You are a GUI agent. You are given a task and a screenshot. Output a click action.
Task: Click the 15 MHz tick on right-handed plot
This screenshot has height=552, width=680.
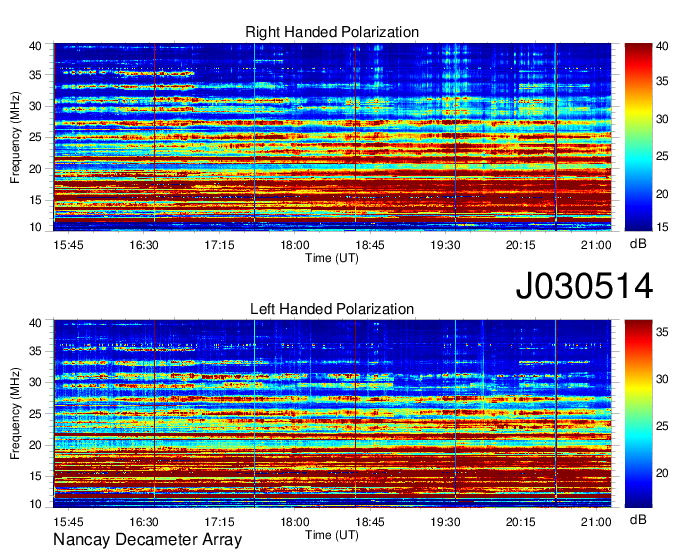pyautogui.click(x=35, y=200)
